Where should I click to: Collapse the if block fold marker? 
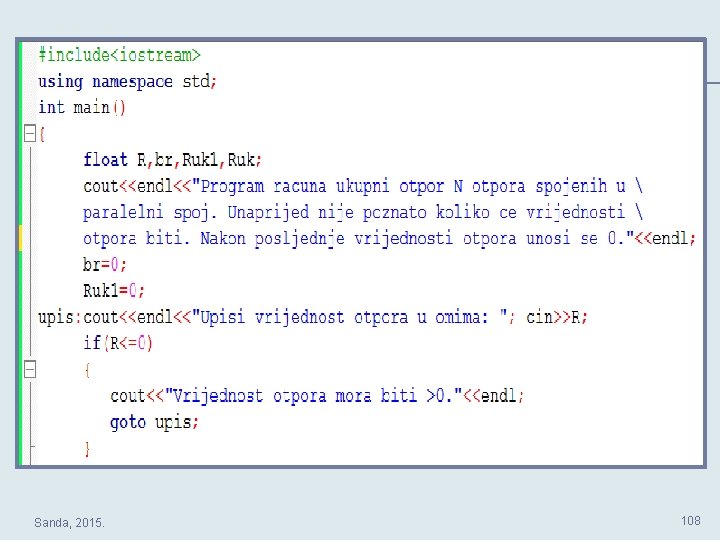tap(30, 369)
